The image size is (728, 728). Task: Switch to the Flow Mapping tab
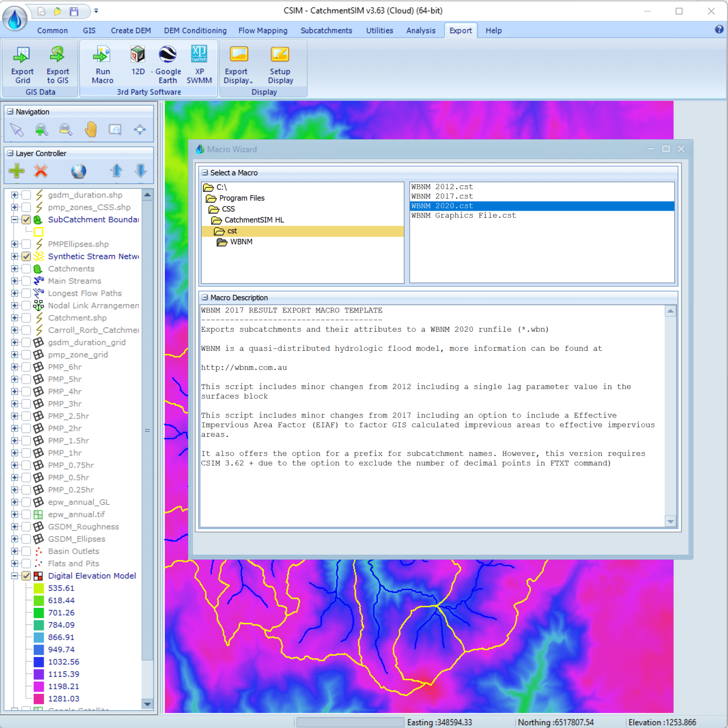[x=263, y=30]
